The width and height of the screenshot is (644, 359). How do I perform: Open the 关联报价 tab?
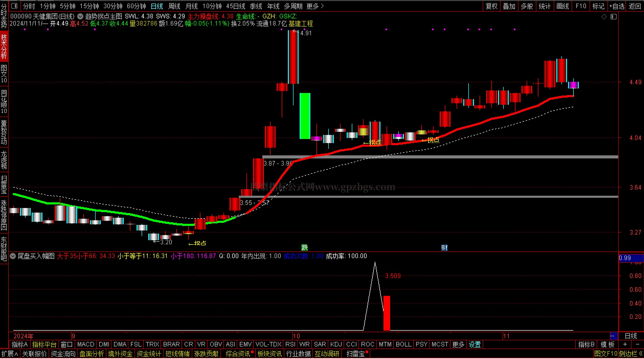pyautogui.click(x=35, y=354)
